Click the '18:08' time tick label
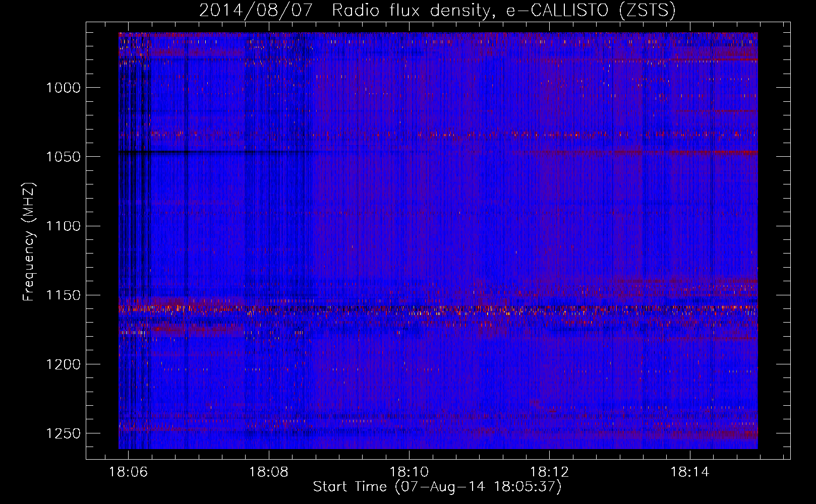This screenshot has width=816, height=504. pyautogui.click(x=269, y=472)
